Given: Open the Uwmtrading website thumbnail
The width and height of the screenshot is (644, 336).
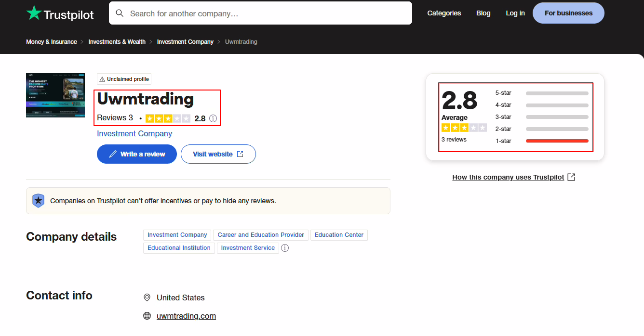Looking at the screenshot, I should pyautogui.click(x=55, y=95).
